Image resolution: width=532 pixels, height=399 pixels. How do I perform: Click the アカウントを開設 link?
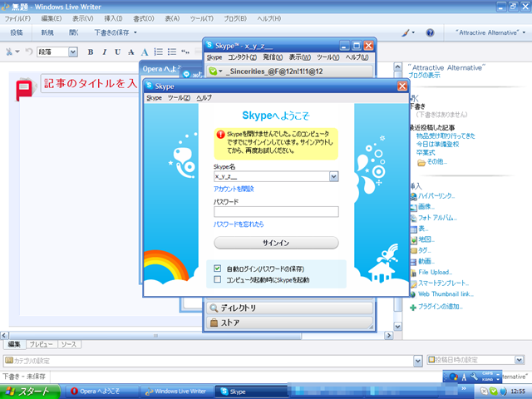[234, 189]
